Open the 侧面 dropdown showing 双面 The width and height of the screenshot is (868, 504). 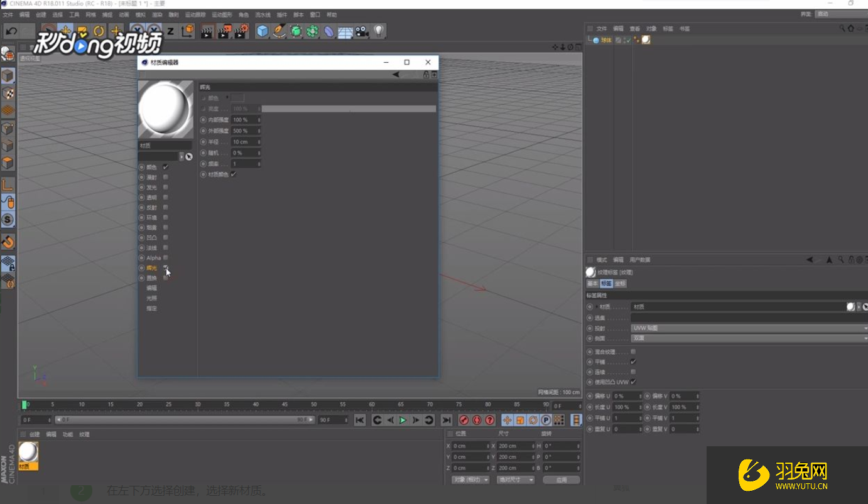(x=749, y=338)
